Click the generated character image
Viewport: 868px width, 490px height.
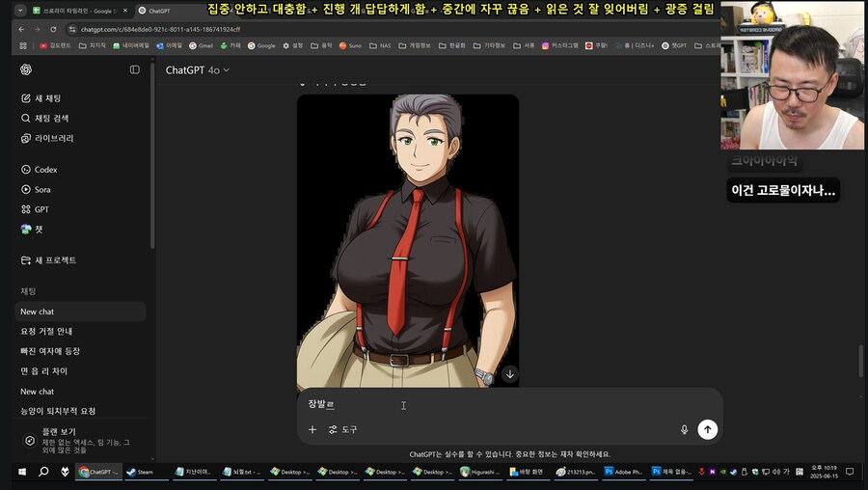pos(408,241)
